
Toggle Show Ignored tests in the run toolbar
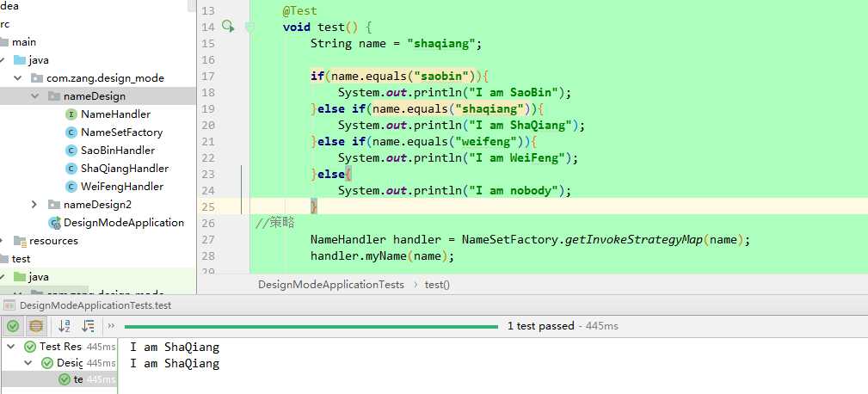click(36, 326)
